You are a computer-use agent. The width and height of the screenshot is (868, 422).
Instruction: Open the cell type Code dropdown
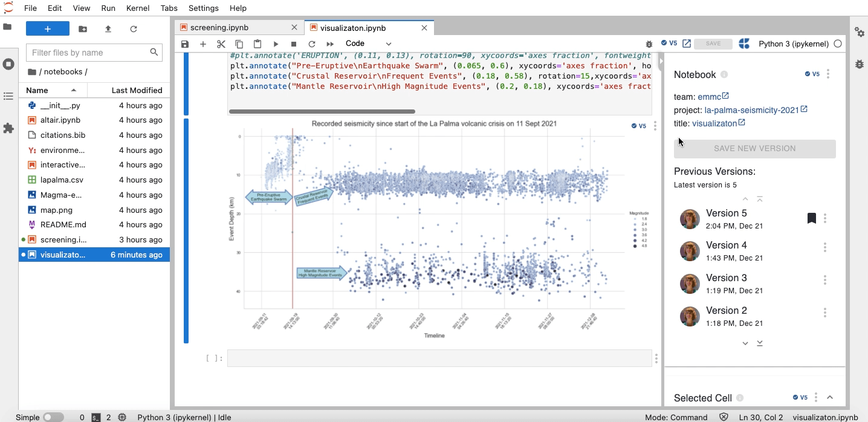(368, 44)
